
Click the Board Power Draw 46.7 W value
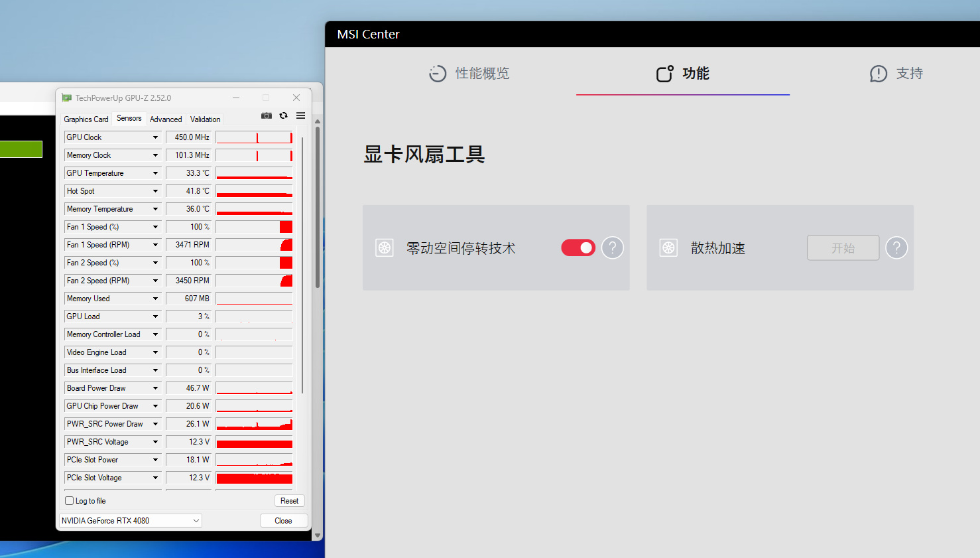(x=188, y=388)
